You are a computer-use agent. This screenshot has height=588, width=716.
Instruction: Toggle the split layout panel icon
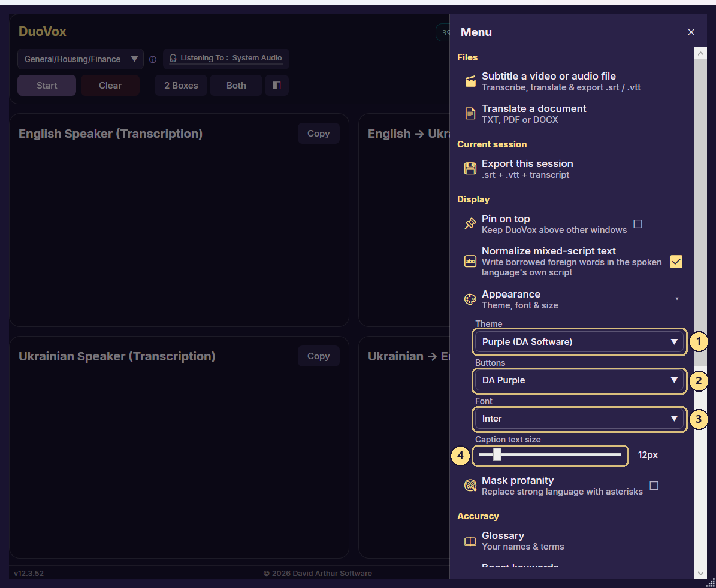tap(277, 85)
